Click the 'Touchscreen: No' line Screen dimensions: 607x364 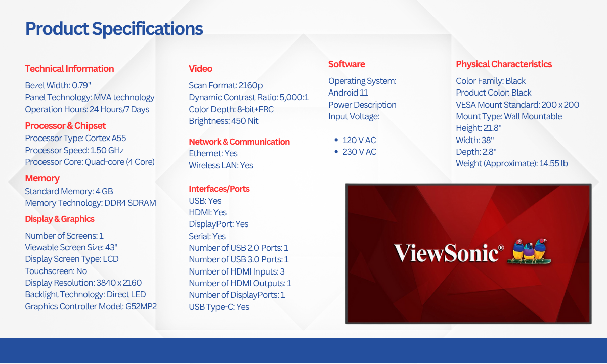[x=56, y=271]
